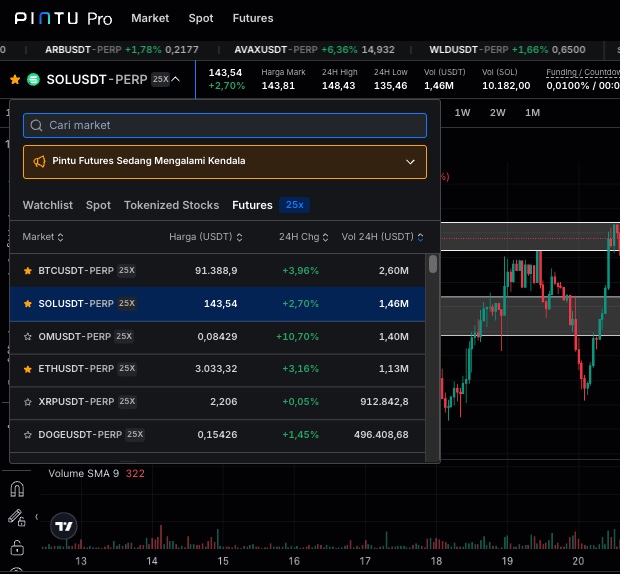Click the search magnifier icon
The image size is (620, 574).
click(37, 125)
